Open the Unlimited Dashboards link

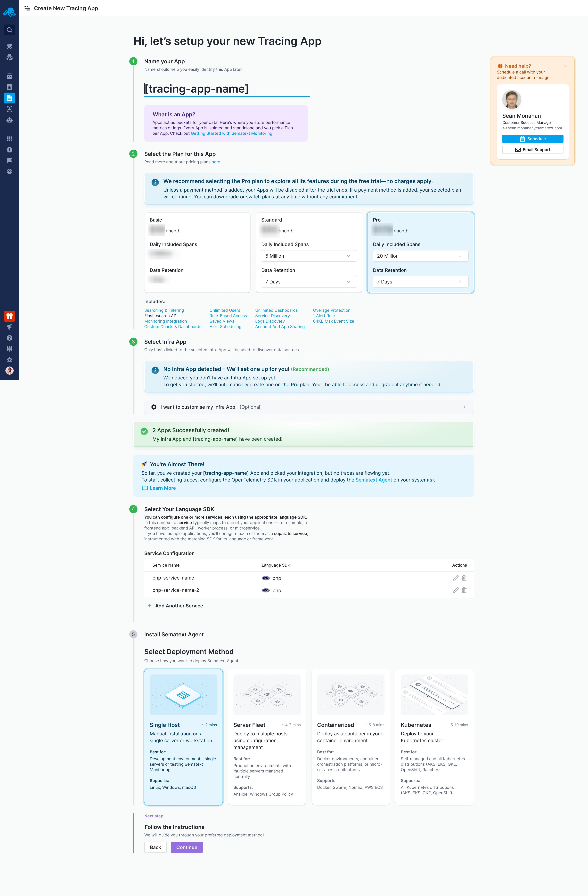(276, 311)
